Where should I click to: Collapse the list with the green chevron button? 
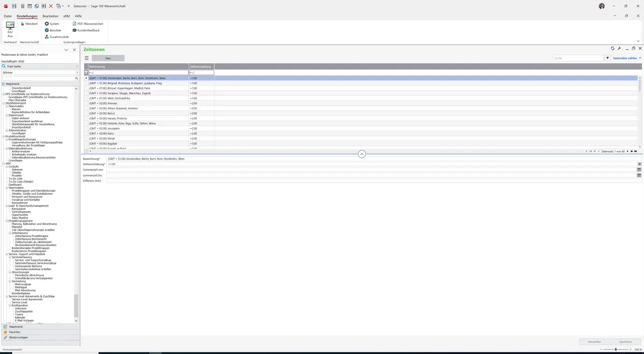point(362,154)
